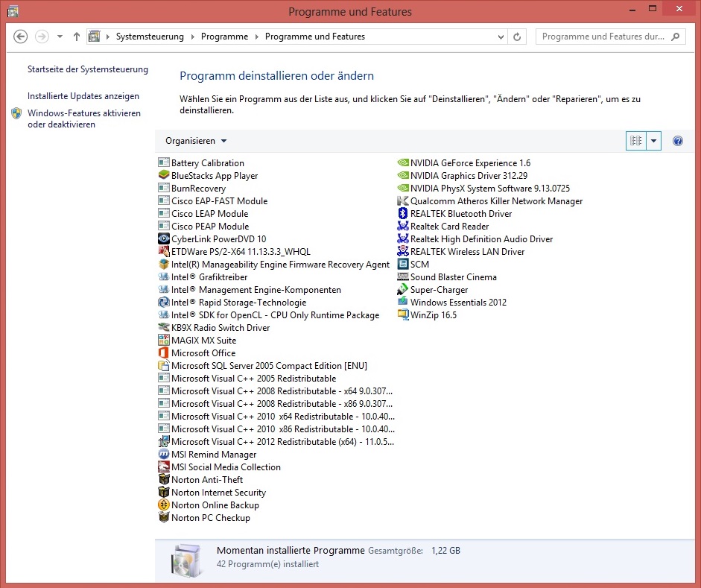Click the Norton Anti-Theft icon
The image size is (701, 588).
tap(164, 479)
